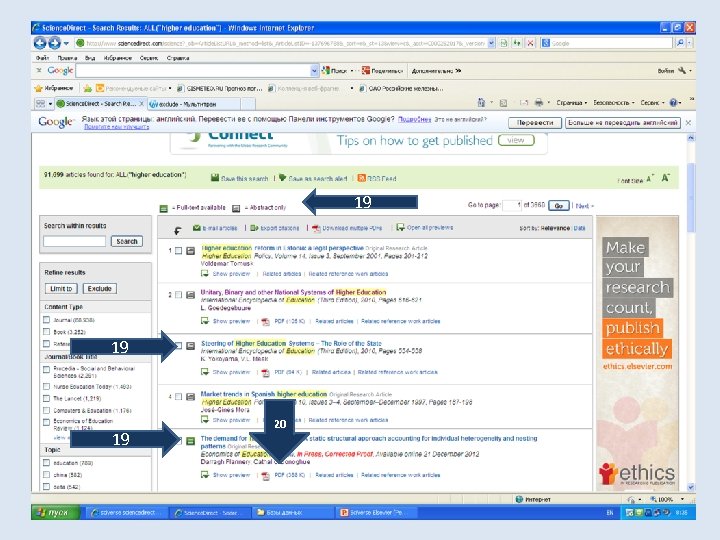Click the Export citations icon
Screen dimensions: 720x540
pyautogui.click(x=254, y=228)
